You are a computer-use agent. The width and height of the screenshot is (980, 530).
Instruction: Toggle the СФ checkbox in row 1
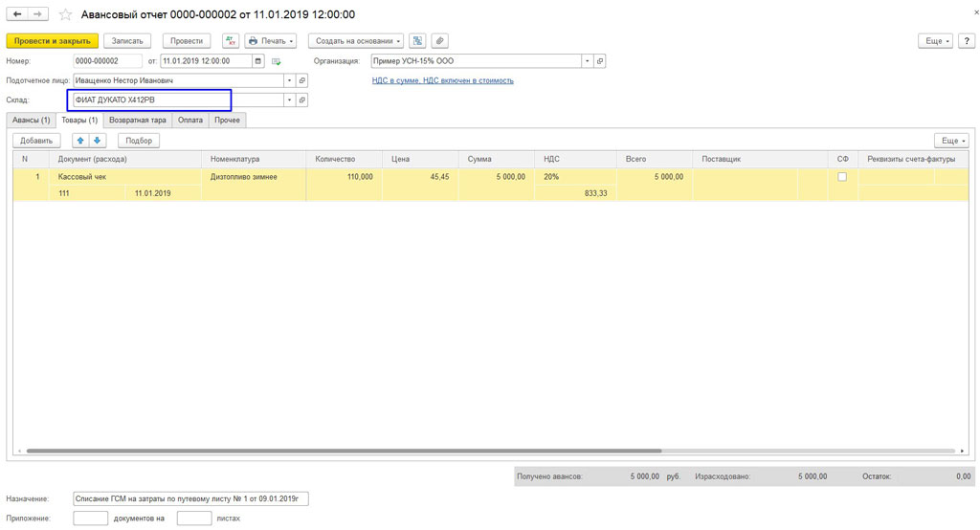click(x=842, y=177)
